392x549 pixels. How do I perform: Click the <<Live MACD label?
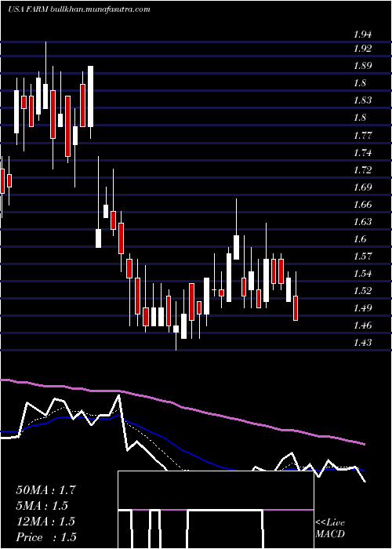point(330,529)
